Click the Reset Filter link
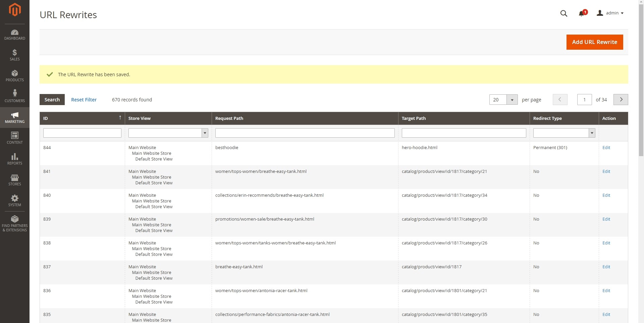The height and width of the screenshot is (323, 644). coord(84,100)
